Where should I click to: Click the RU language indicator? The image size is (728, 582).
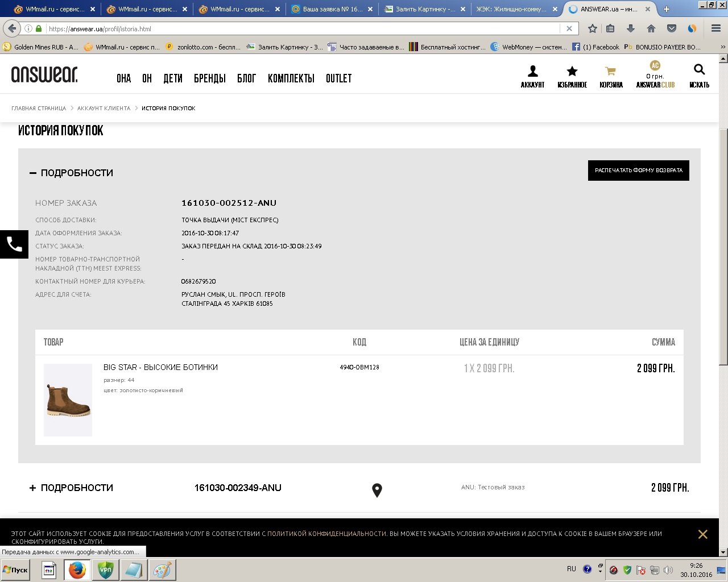[x=571, y=569]
